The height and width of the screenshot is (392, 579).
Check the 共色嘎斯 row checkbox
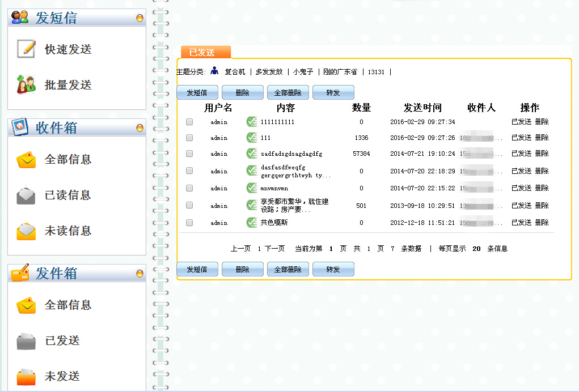tap(189, 223)
